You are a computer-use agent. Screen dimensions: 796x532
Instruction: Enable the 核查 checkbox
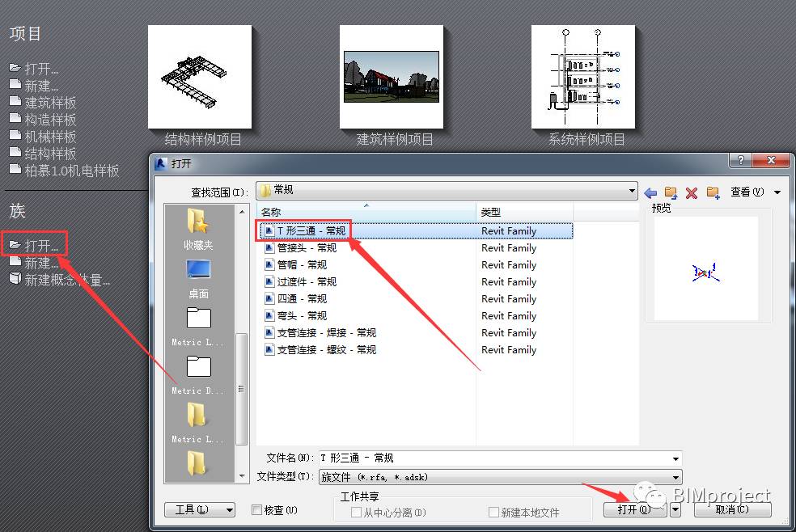[x=257, y=509]
